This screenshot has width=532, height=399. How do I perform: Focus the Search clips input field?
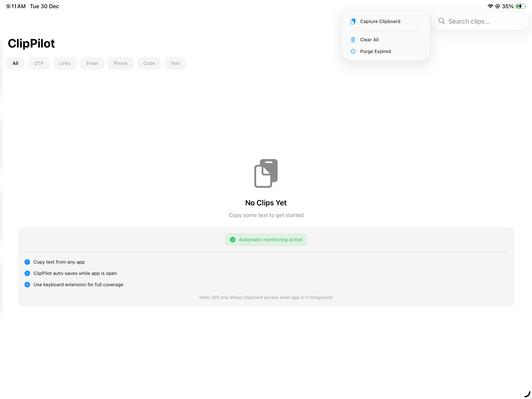tap(480, 21)
